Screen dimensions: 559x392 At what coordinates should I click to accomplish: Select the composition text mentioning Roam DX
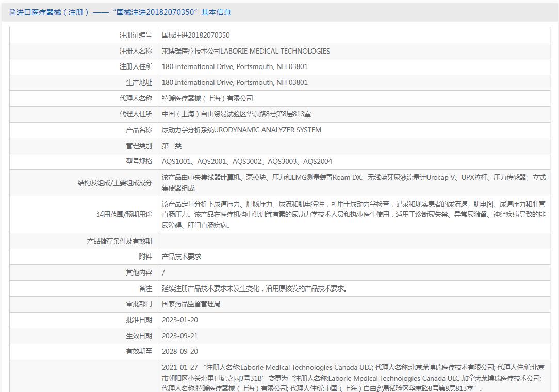(x=354, y=183)
